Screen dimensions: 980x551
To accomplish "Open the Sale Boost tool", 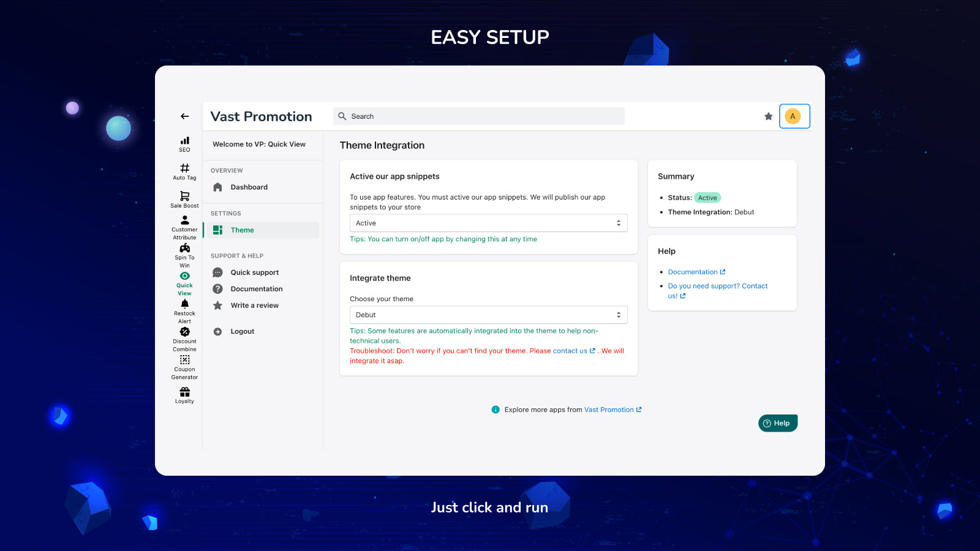I will pos(184,199).
